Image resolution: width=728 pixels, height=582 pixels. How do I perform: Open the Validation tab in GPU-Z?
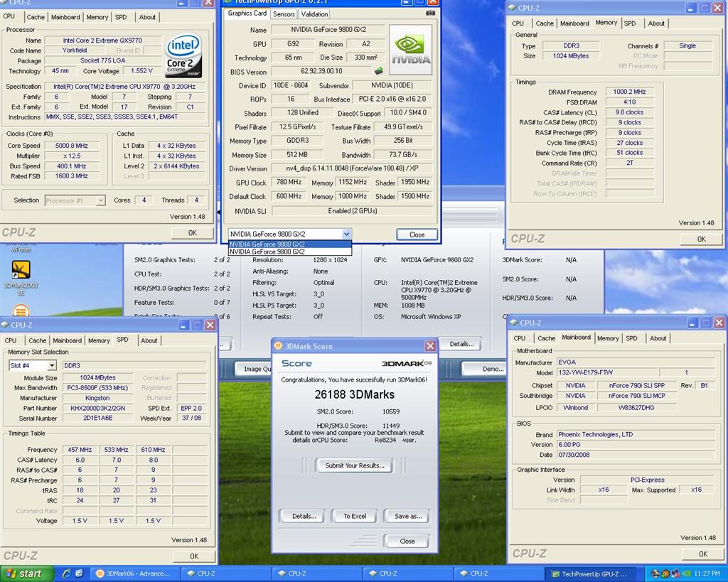314,14
